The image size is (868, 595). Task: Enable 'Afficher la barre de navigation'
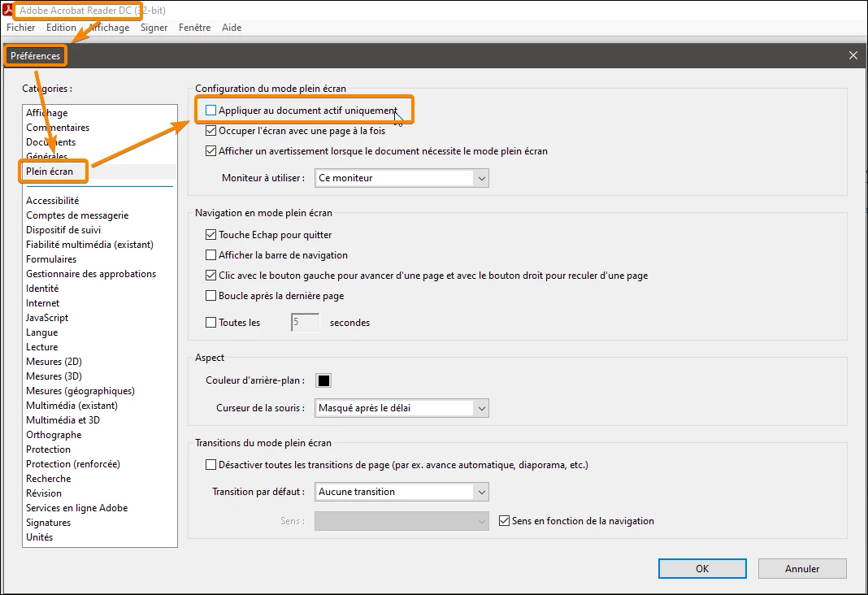click(x=211, y=254)
